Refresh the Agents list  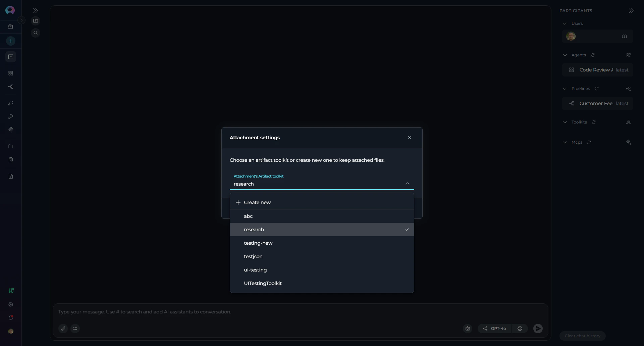(593, 55)
